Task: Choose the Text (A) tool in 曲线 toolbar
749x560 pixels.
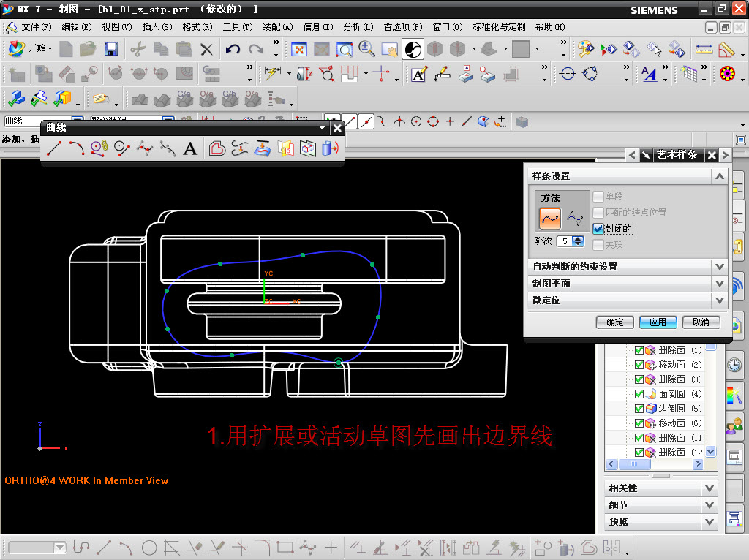Action: point(190,148)
